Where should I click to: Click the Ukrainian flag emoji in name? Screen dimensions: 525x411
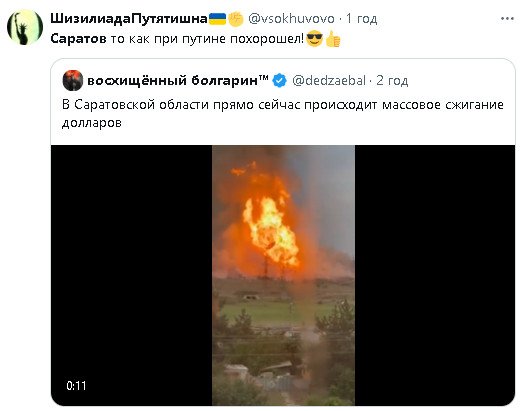[218, 19]
